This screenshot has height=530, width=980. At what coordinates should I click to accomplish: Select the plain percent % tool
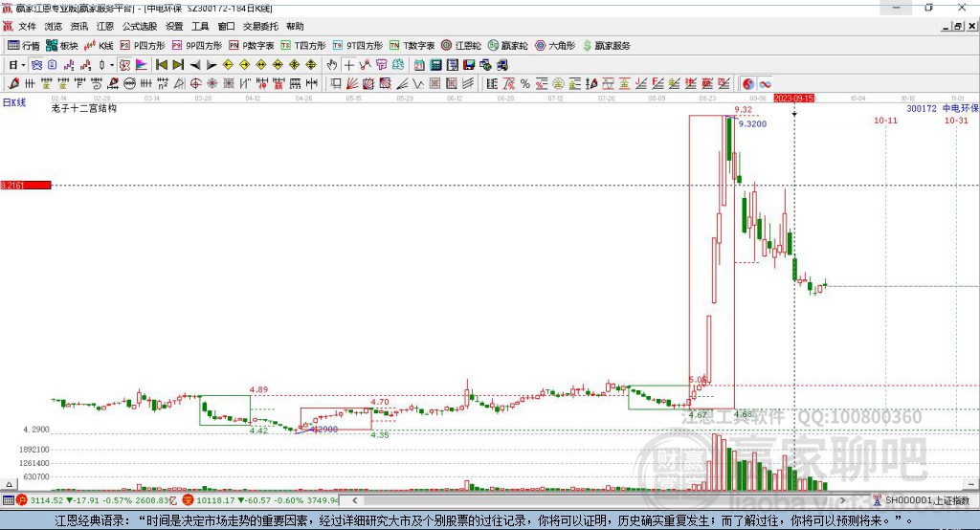525,83
